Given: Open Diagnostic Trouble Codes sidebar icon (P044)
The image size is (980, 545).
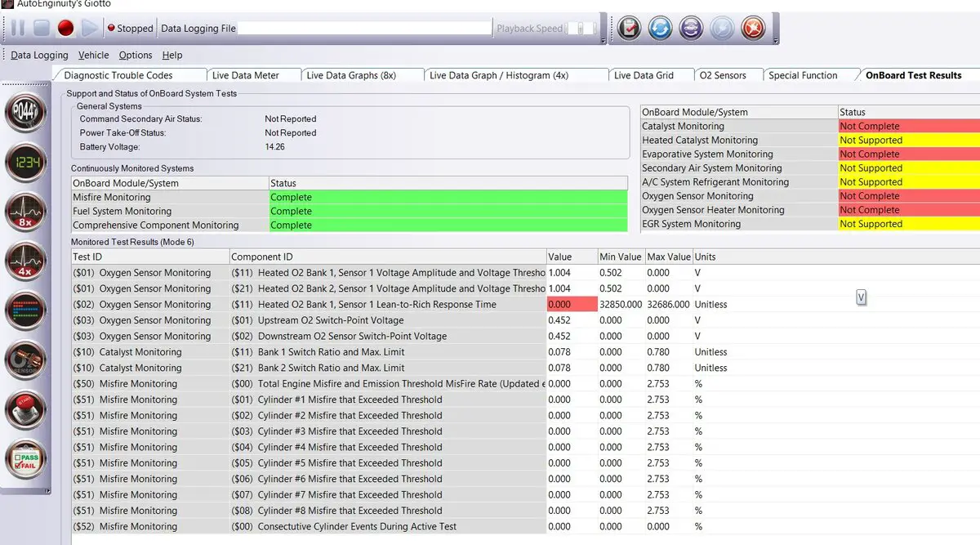Looking at the screenshot, I should [x=25, y=114].
